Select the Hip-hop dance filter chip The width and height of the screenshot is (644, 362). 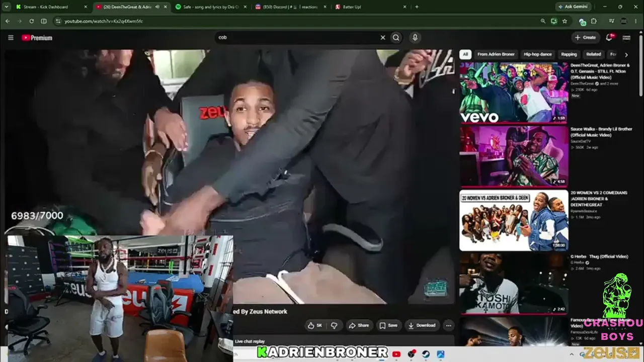538,54
